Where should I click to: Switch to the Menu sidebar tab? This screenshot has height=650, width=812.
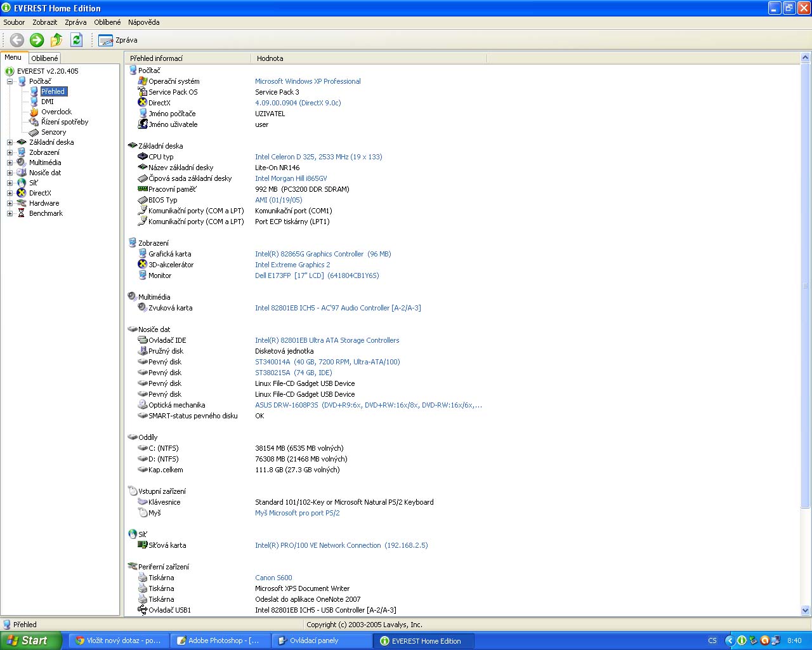click(13, 57)
